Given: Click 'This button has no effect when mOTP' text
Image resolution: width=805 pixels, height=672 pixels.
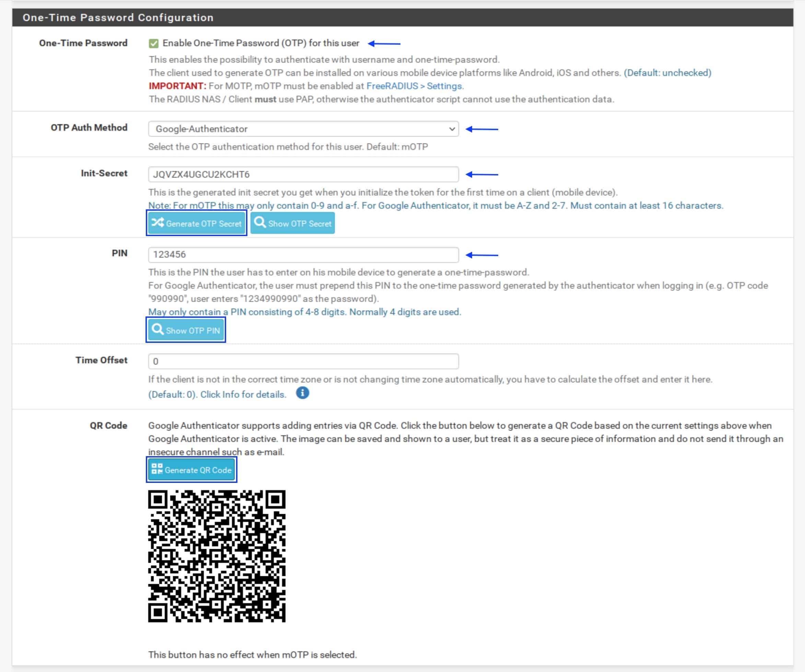Looking at the screenshot, I should (253, 655).
